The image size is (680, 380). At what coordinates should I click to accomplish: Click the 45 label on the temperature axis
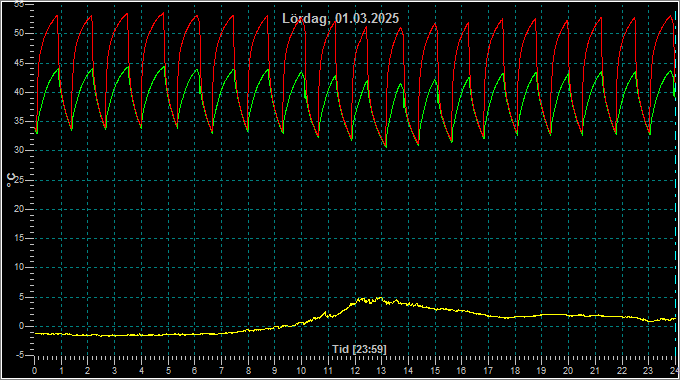pyautogui.click(x=20, y=63)
